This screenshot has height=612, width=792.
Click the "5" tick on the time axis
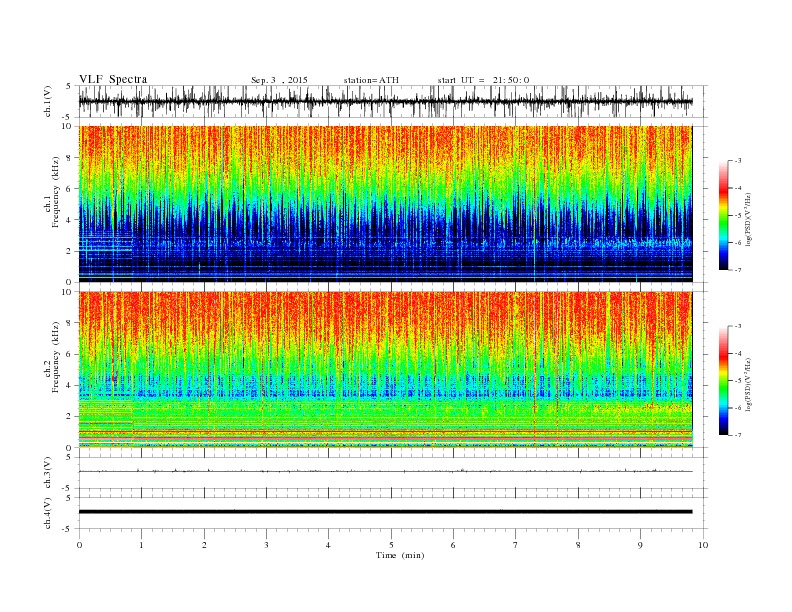click(x=391, y=545)
